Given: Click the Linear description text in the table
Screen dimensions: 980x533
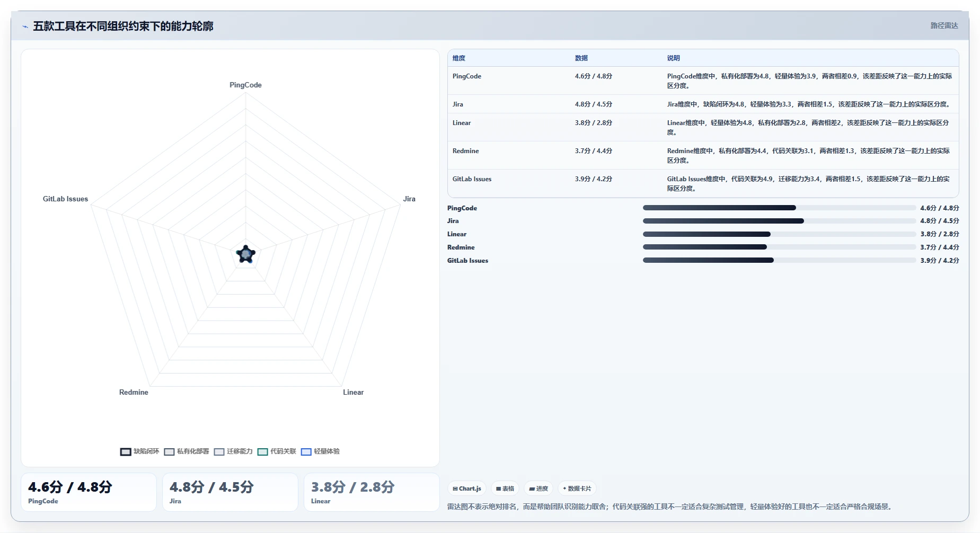Looking at the screenshot, I should click(808, 128).
